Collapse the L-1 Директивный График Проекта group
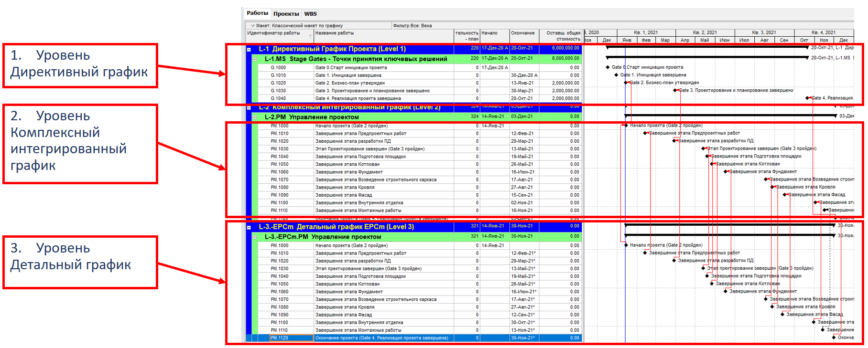This screenshot has height=348, width=868. tap(249, 49)
